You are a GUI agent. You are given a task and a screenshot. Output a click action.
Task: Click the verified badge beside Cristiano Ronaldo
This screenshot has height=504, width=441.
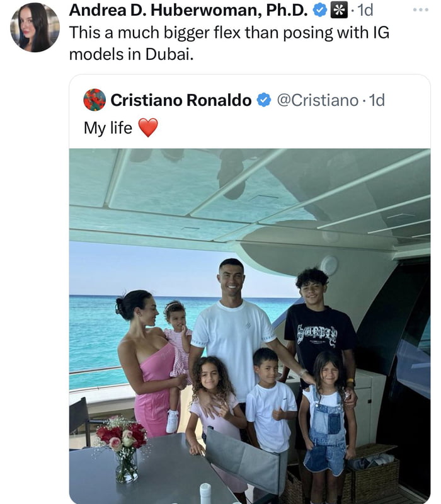tap(264, 100)
